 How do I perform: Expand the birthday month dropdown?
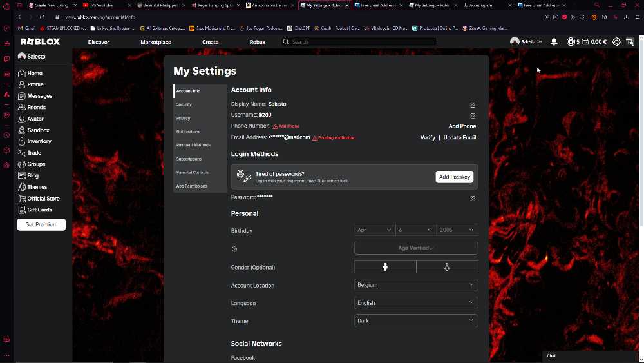tap(374, 230)
